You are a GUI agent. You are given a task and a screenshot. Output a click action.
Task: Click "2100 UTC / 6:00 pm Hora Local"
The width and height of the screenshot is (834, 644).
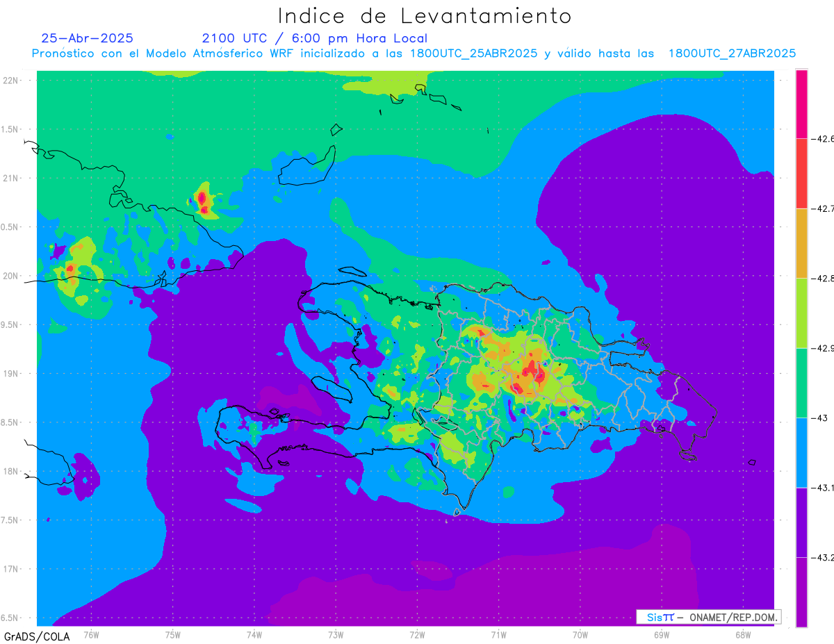(315, 39)
